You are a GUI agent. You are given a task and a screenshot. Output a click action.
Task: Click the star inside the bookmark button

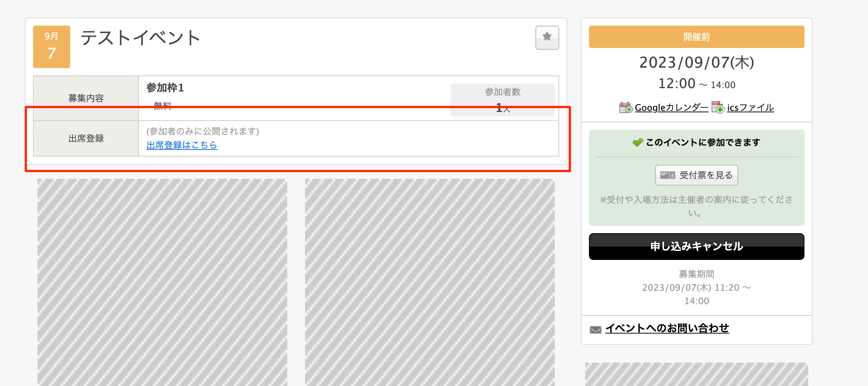(547, 36)
